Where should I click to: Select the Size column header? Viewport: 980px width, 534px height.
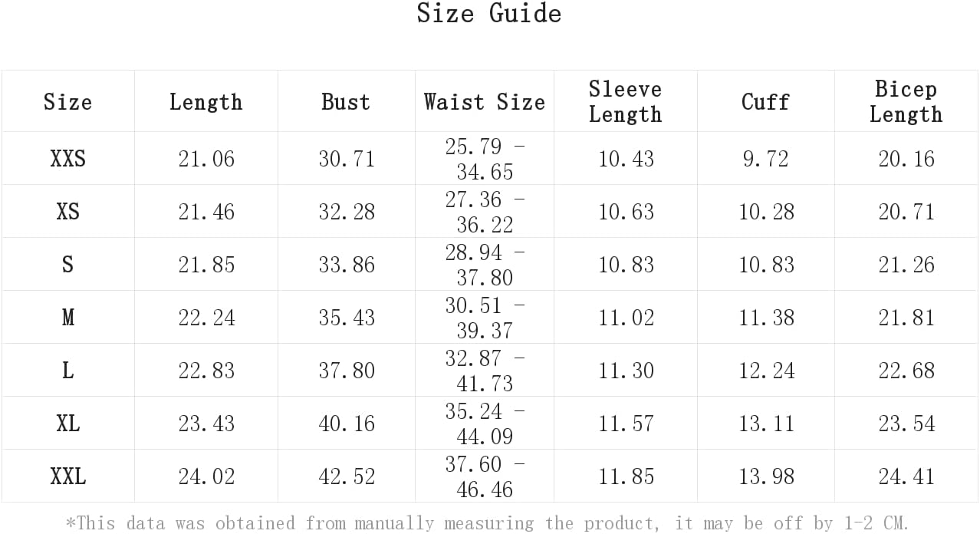[67, 102]
